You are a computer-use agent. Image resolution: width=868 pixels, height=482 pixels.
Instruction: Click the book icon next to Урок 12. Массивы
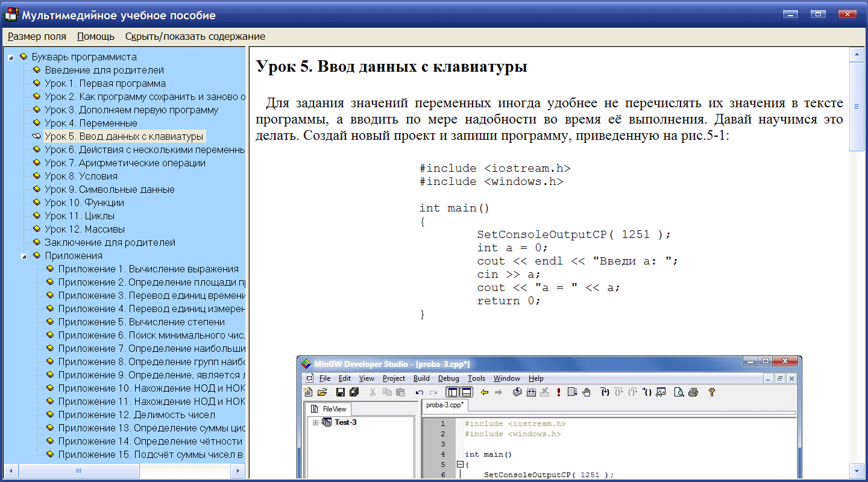click(37, 229)
